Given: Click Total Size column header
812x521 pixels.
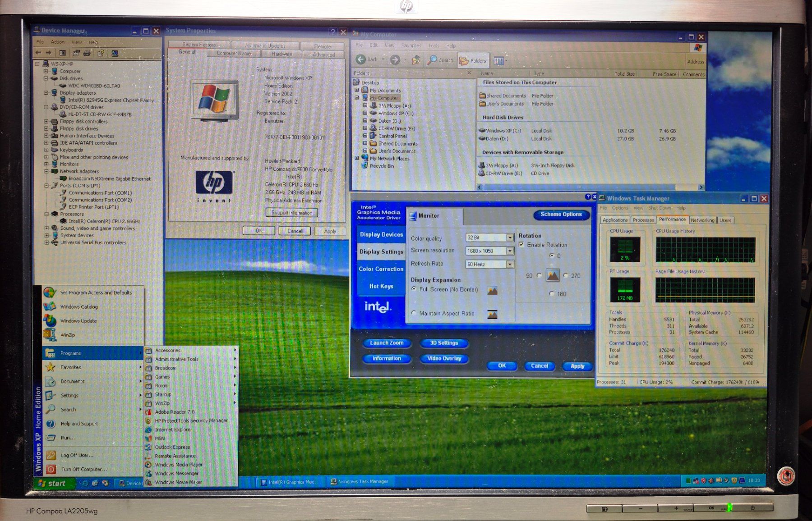Looking at the screenshot, I should pyautogui.click(x=624, y=74).
